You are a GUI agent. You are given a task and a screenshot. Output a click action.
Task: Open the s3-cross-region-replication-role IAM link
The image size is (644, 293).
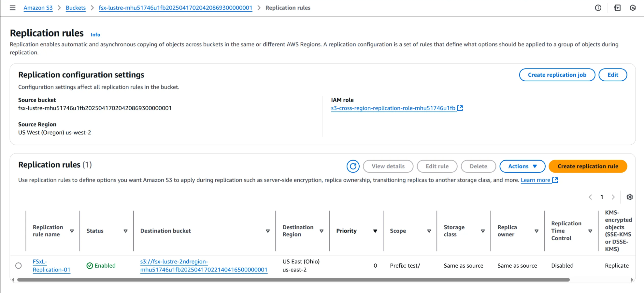point(393,108)
